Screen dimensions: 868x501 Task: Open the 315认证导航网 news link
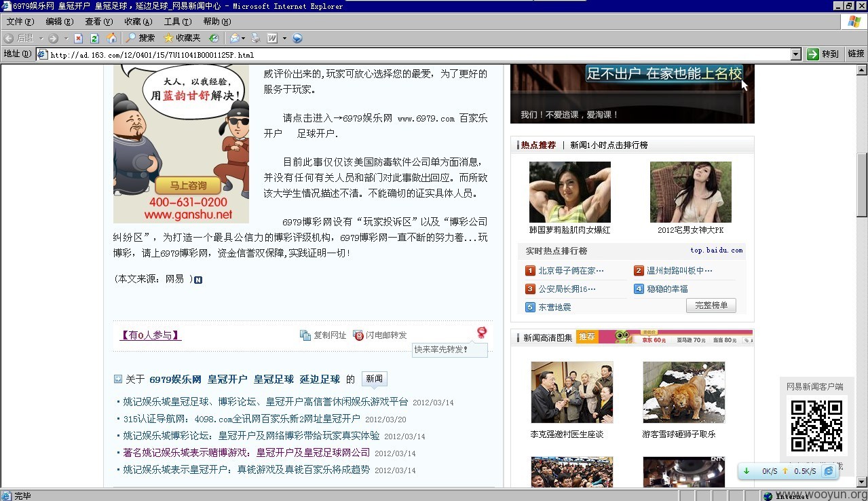click(x=242, y=419)
